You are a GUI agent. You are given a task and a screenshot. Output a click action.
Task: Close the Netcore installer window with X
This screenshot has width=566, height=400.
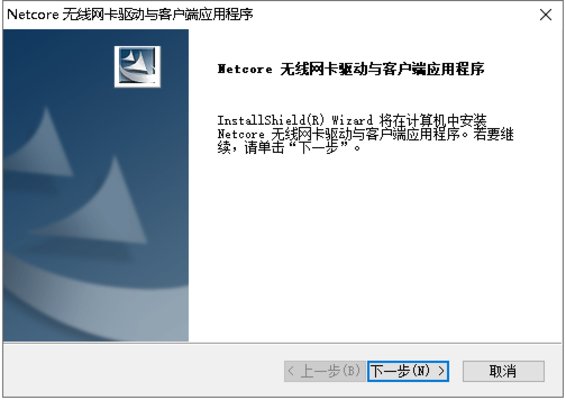[545, 15]
